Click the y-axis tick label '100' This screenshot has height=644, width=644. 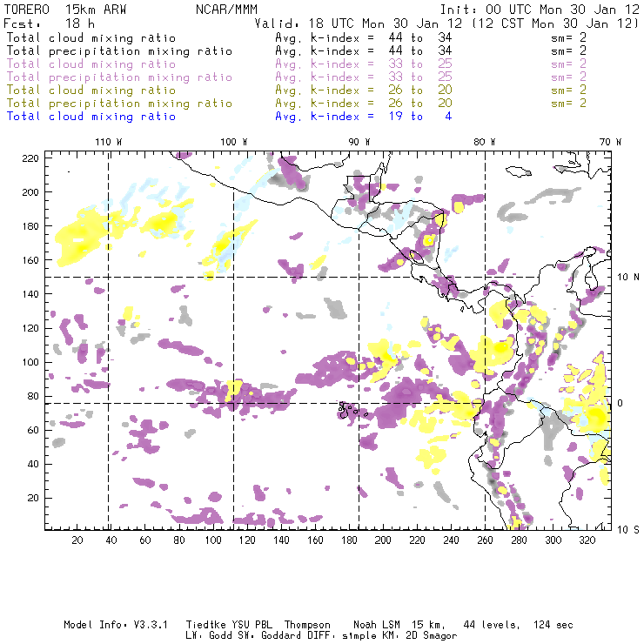30,362
